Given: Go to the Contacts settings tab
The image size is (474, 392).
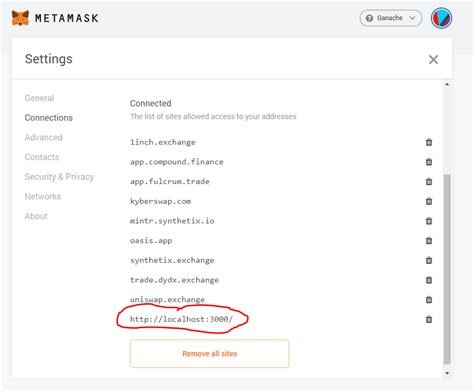Looking at the screenshot, I should (42, 157).
